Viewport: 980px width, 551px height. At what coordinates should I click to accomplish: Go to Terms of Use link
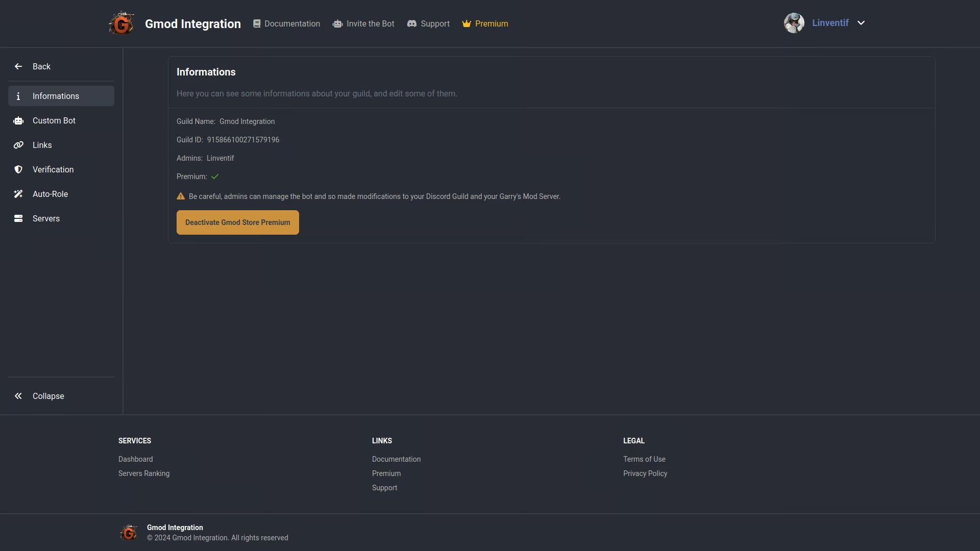click(644, 459)
